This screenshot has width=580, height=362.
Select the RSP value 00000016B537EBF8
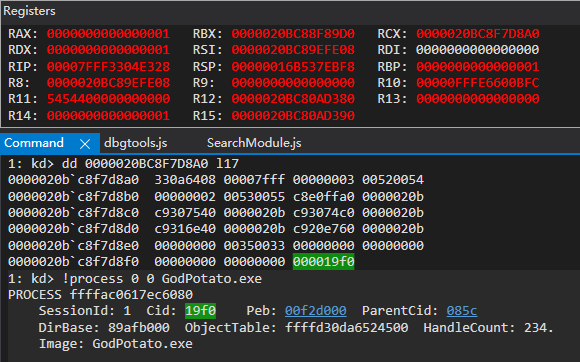tap(293, 67)
